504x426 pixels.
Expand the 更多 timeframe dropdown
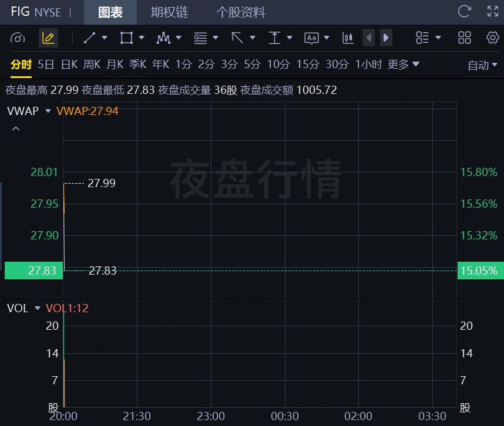[x=404, y=64]
